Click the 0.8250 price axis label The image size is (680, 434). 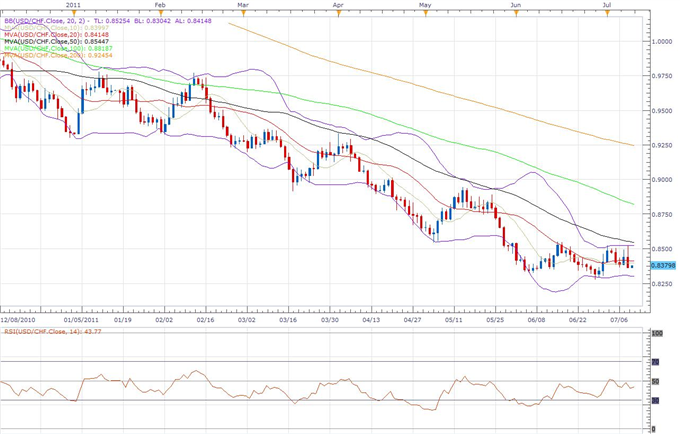tap(663, 284)
